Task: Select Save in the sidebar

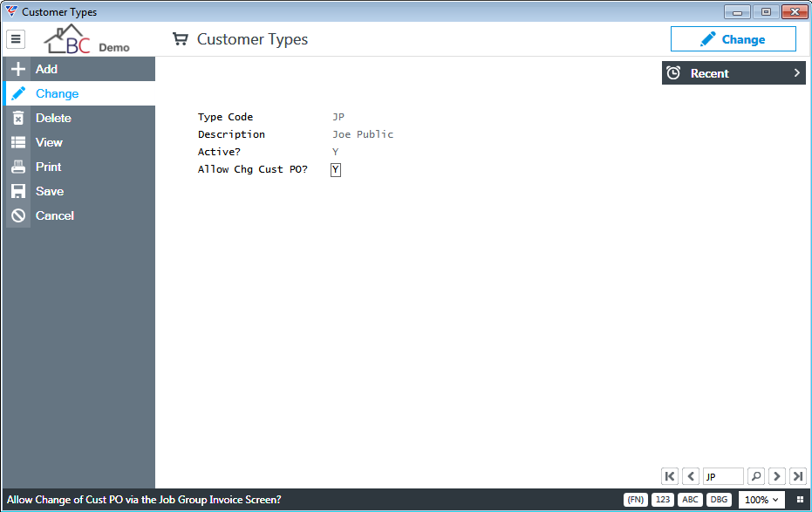Action: tap(79, 191)
